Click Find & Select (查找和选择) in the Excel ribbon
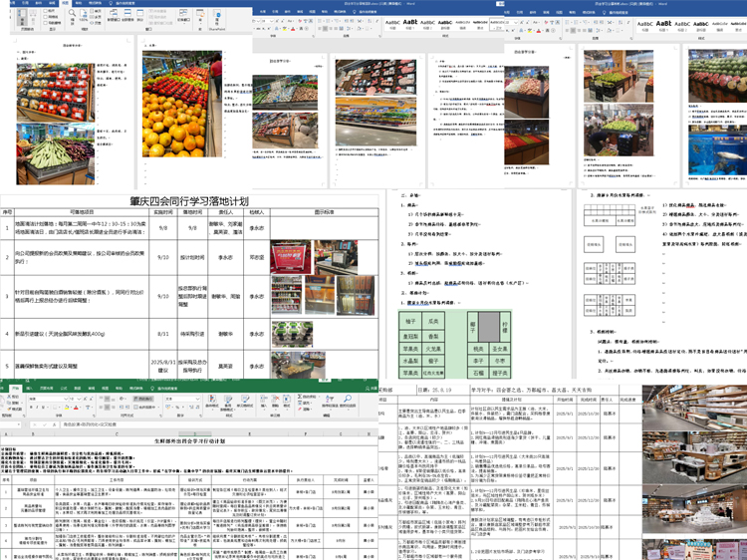The height and width of the screenshot is (560, 747). tap(344, 401)
